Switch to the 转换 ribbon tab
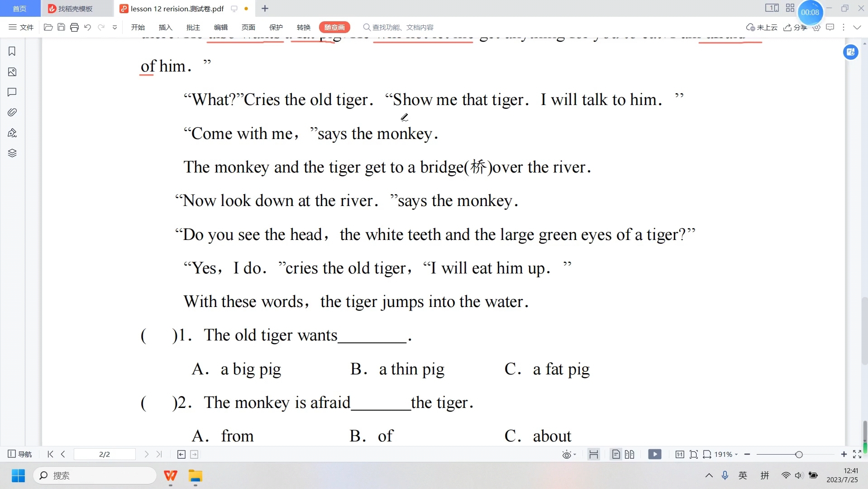The image size is (868, 489). [x=304, y=27]
